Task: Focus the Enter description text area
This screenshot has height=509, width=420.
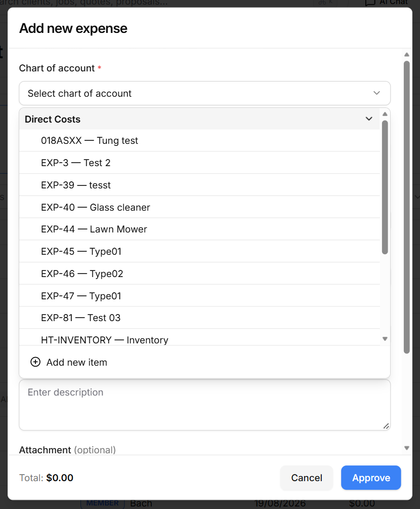Action: coord(204,405)
